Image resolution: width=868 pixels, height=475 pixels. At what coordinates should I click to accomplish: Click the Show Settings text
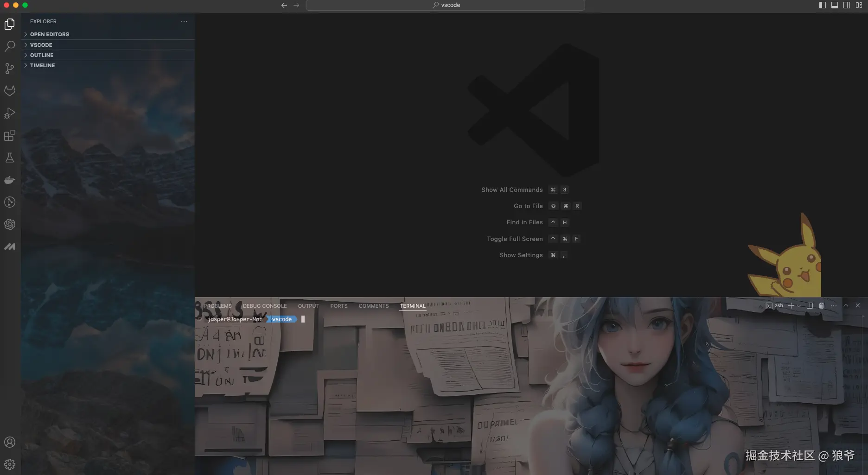click(521, 255)
